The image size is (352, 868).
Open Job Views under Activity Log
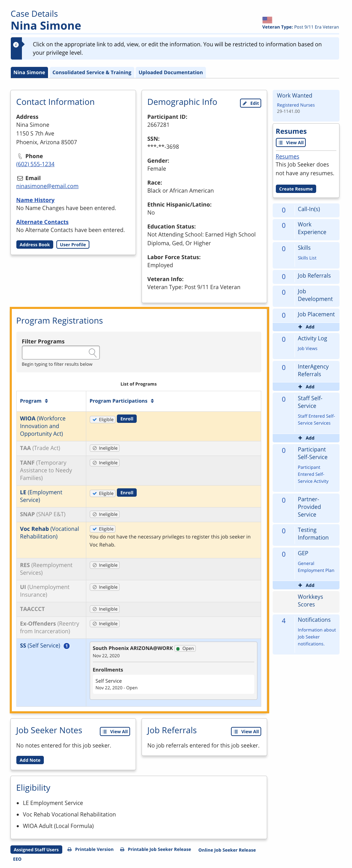coord(307,348)
